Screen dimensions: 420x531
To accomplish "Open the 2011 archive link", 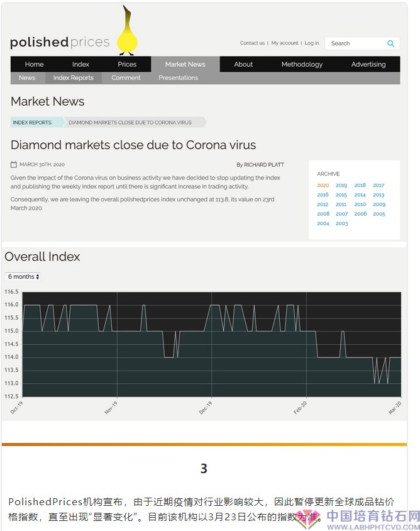I will [341, 204].
